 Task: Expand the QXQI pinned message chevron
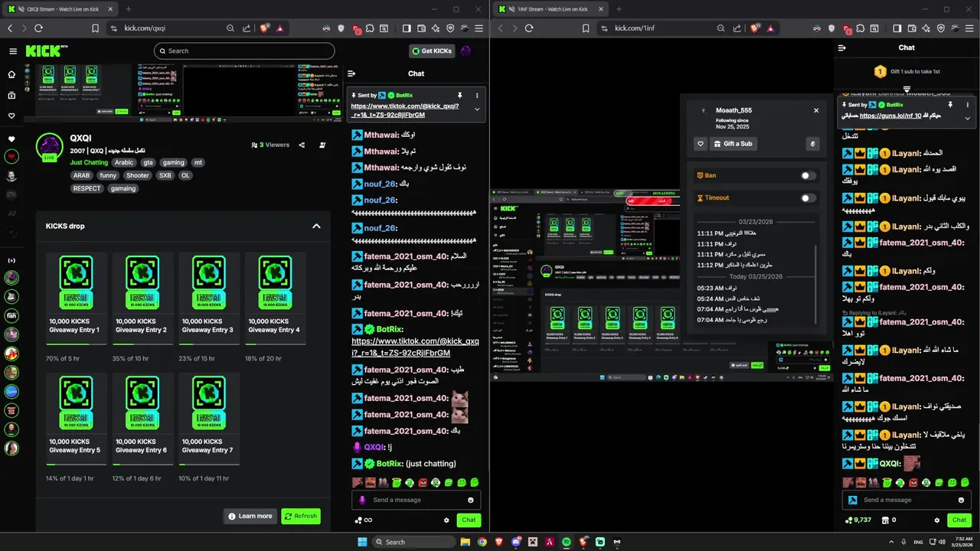coord(477,110)
